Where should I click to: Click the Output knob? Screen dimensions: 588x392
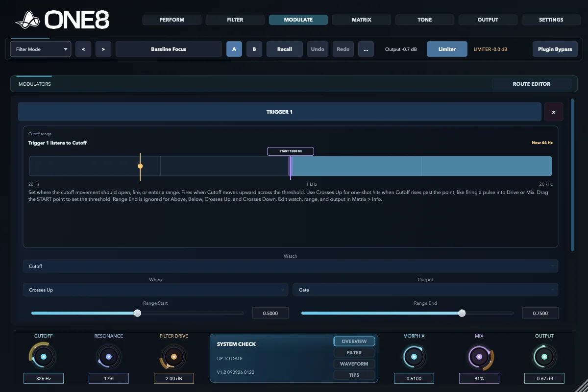[544, 357]
